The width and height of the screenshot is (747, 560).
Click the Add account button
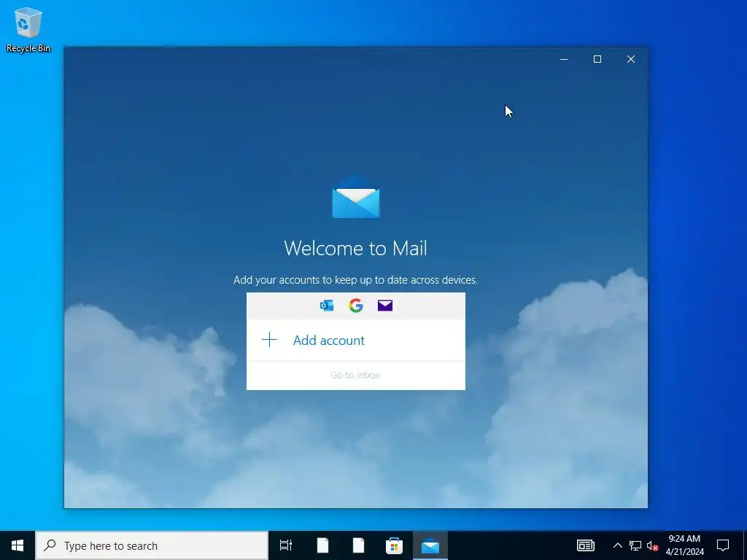click(x=356, y=340)
